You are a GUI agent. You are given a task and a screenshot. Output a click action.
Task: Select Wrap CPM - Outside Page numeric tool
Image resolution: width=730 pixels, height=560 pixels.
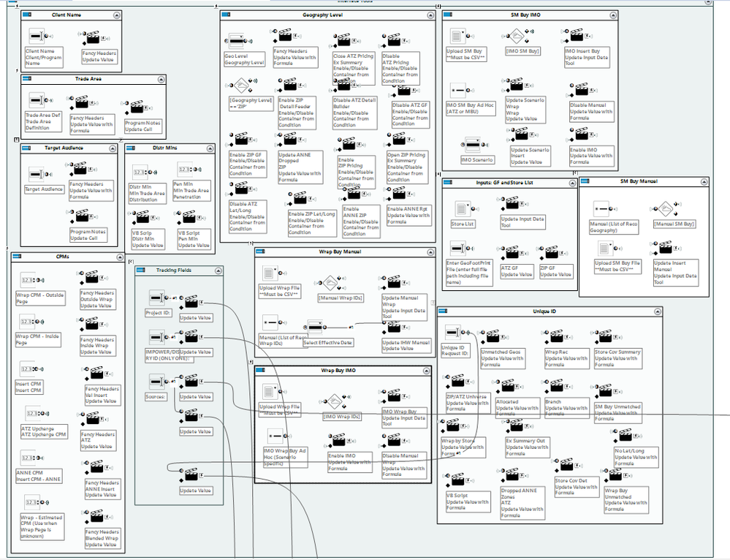(x=28, y=280)
